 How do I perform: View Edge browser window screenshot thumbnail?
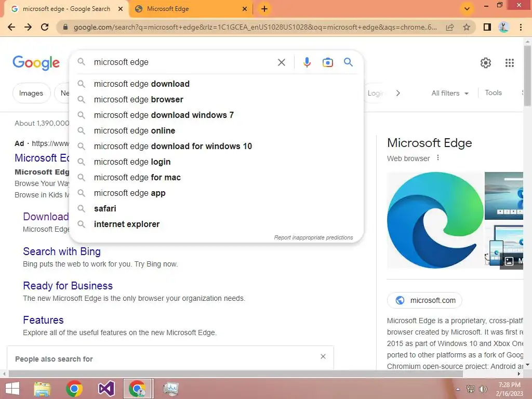[504, 196]
